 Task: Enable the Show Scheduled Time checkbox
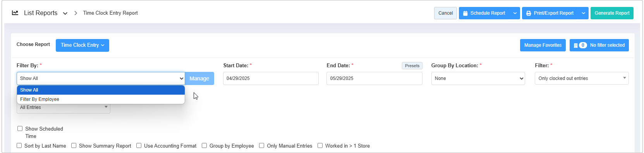point(20,129)
